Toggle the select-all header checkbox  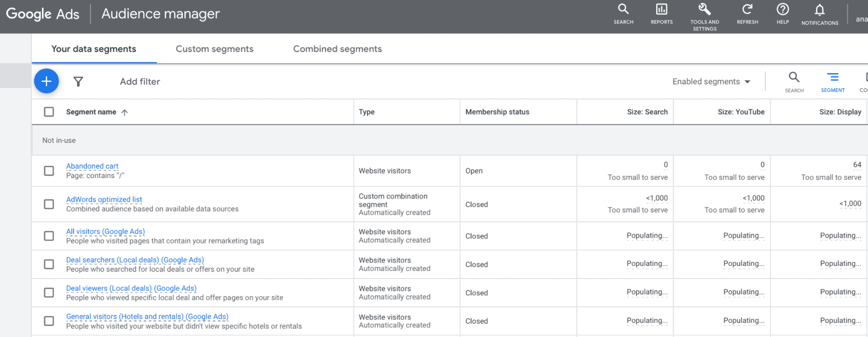point(49,112)
